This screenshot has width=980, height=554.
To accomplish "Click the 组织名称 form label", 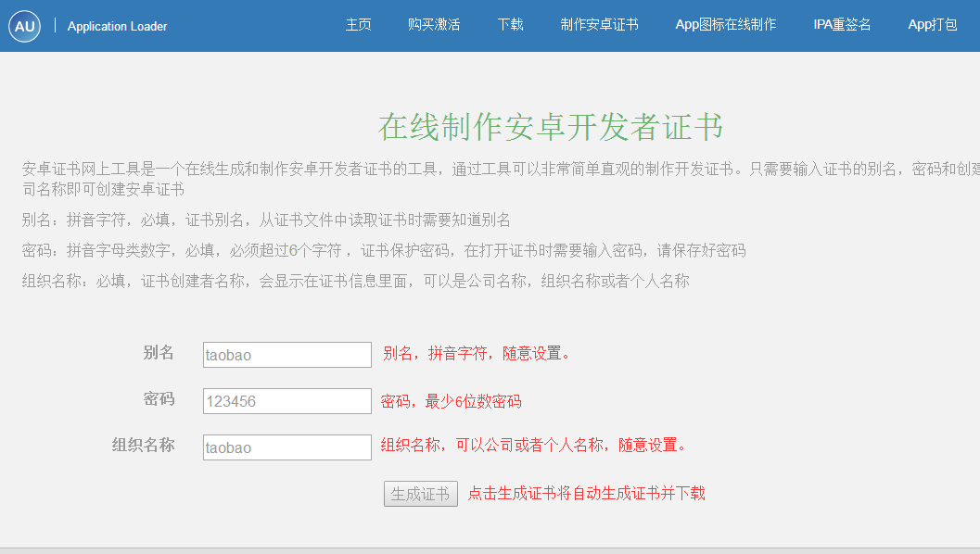I will pos(143,446).
